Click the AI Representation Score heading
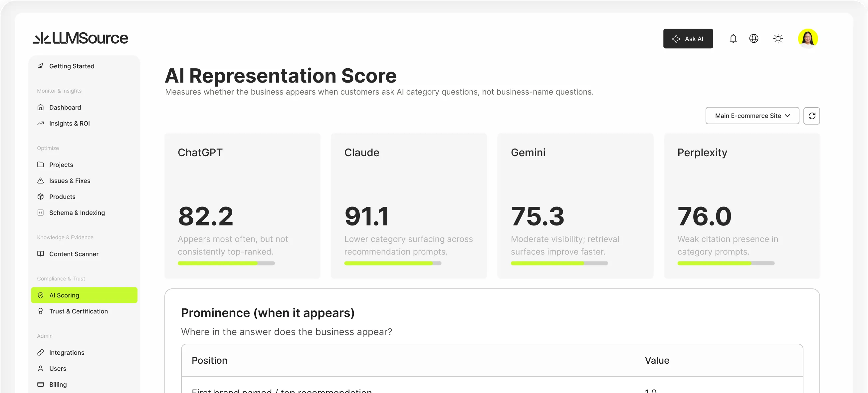868x393 pixels. point(280,76)
